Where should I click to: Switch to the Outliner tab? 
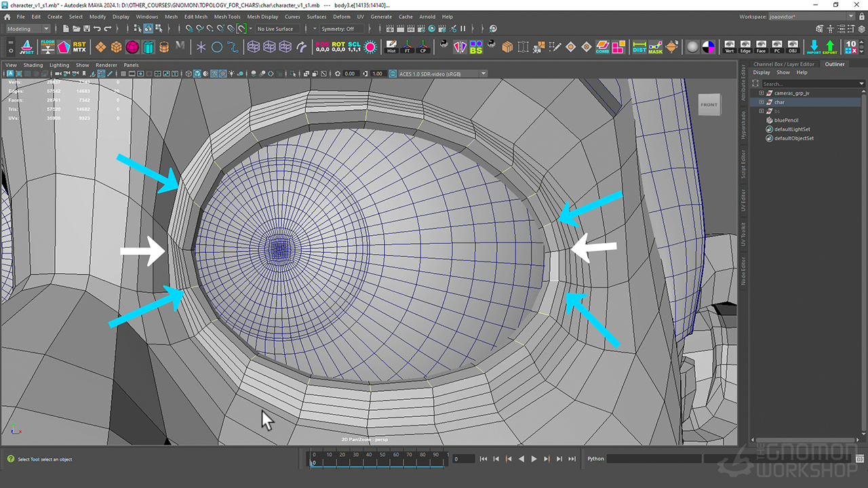tap(835, 64)
